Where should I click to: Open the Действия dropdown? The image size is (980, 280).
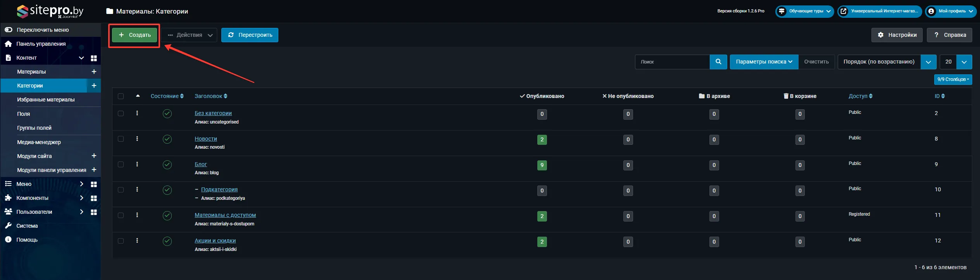(190, 35)
